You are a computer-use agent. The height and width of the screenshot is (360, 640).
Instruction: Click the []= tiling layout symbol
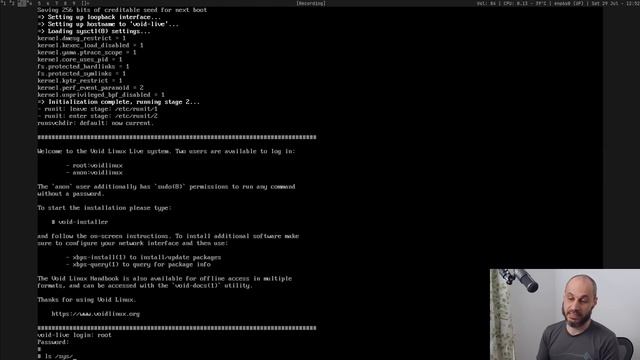[x=85, y=3]
